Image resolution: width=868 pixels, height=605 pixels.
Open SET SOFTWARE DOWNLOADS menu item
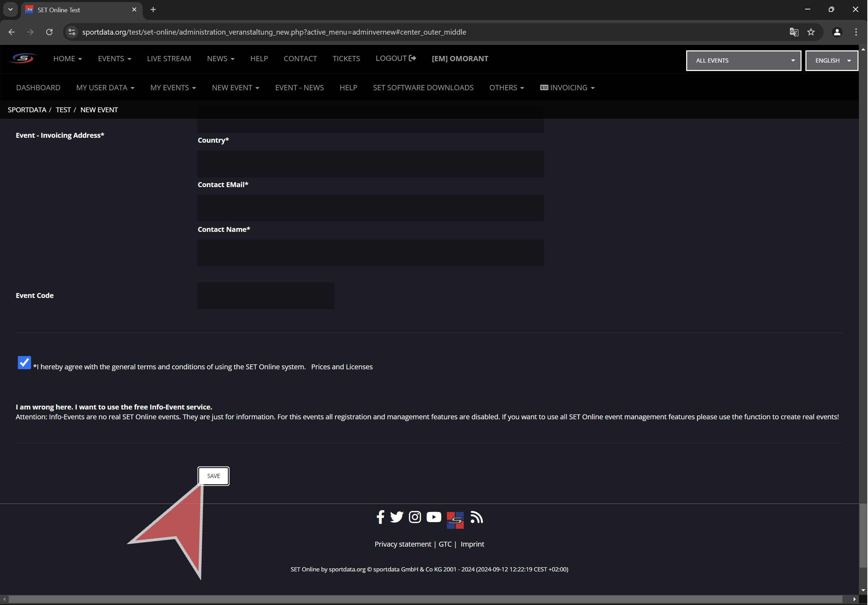point(423,88)
